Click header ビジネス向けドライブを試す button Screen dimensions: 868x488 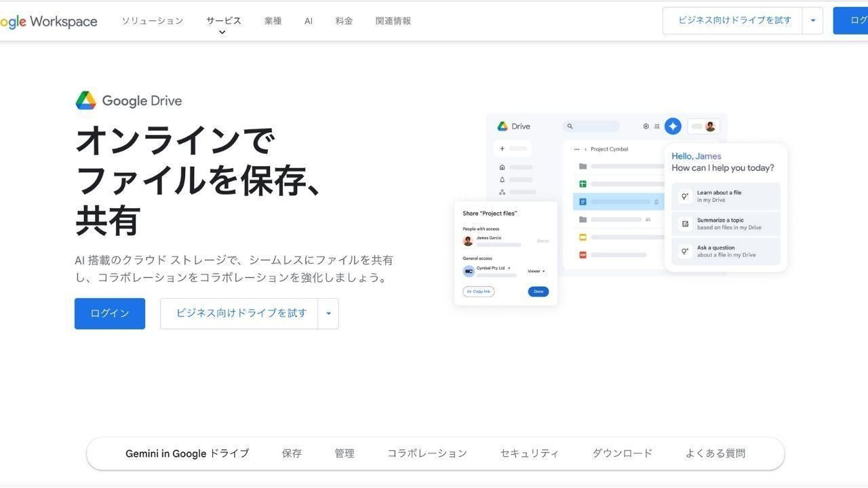point(733,20)
